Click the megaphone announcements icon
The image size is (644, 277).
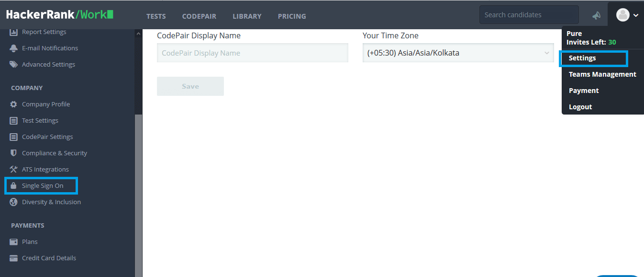point(596,16)
